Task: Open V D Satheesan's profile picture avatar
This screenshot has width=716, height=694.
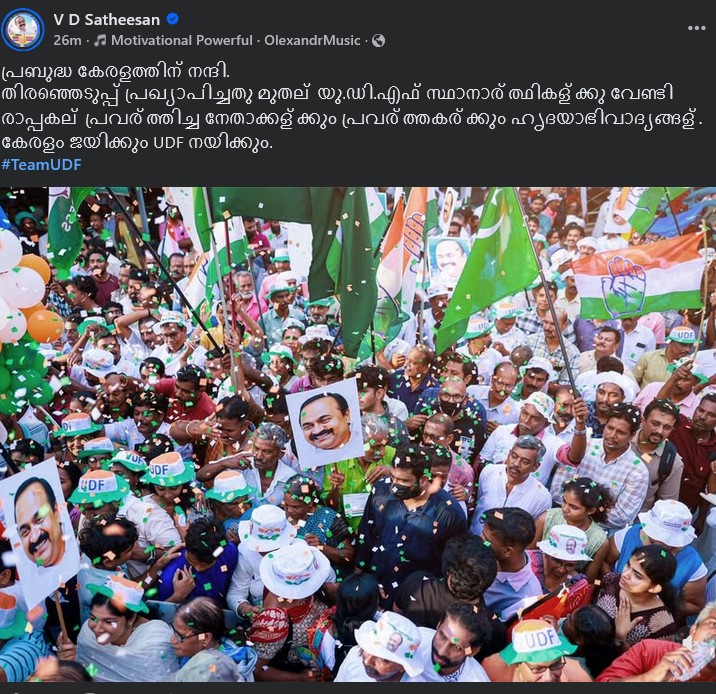Action: point(22,29)
